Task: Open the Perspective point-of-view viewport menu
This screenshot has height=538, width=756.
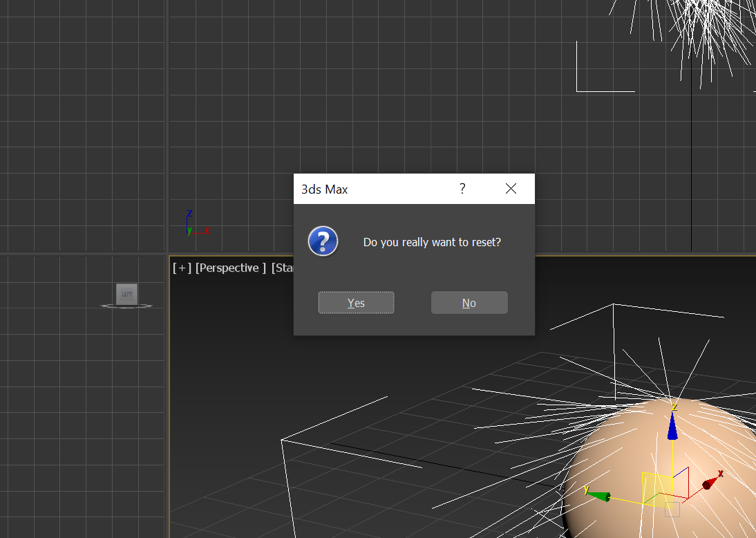Action: pos(230,268)
